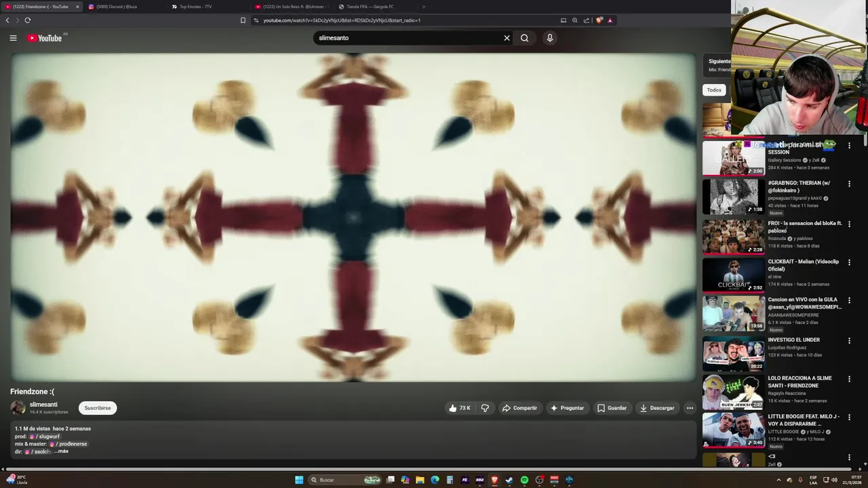Click the Compartir button

519,408
